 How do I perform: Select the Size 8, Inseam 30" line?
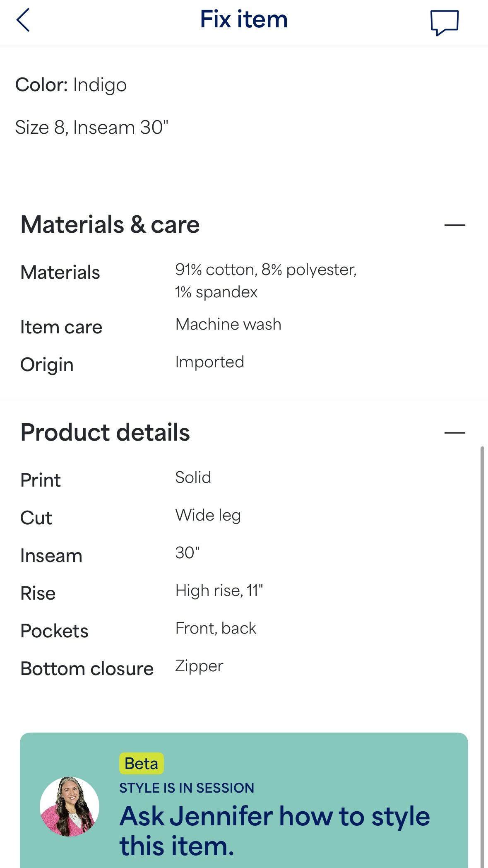point(91,128)
